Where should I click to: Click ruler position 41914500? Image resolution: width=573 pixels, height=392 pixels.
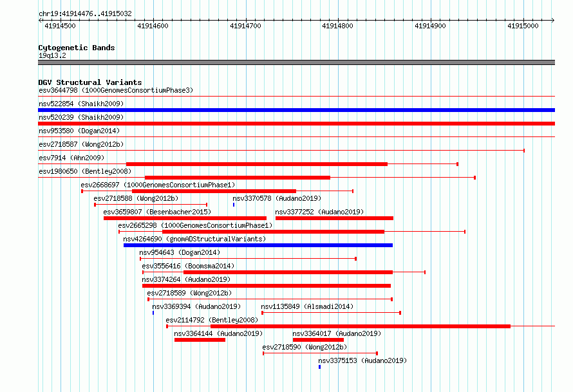pyautogui.click(x=60, y=26)
